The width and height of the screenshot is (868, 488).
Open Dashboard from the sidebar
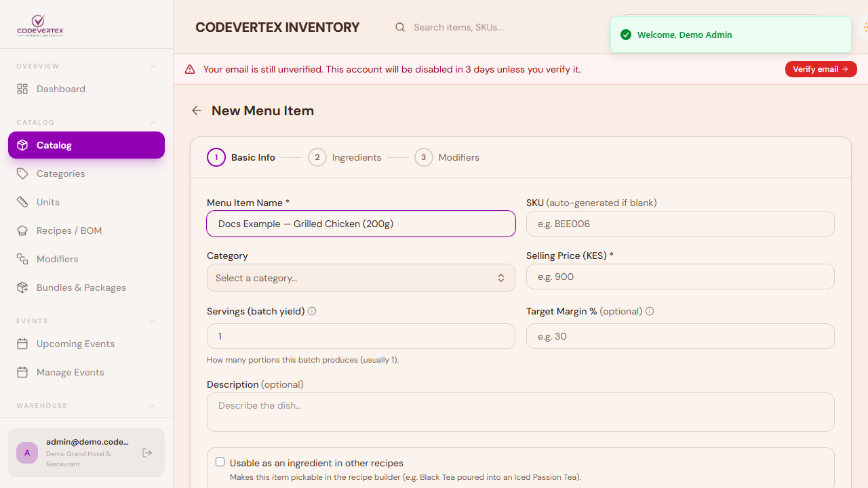tap(86, 89)
